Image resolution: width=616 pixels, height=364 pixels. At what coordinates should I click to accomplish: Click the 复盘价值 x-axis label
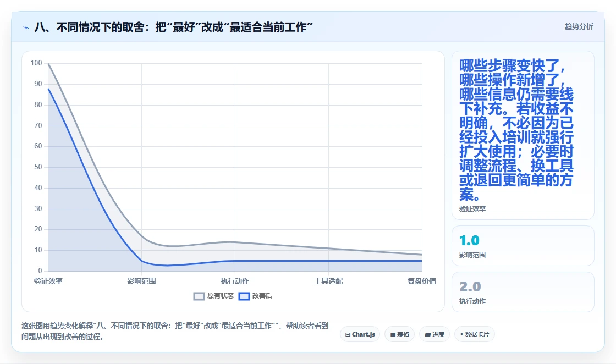[421, 281]
